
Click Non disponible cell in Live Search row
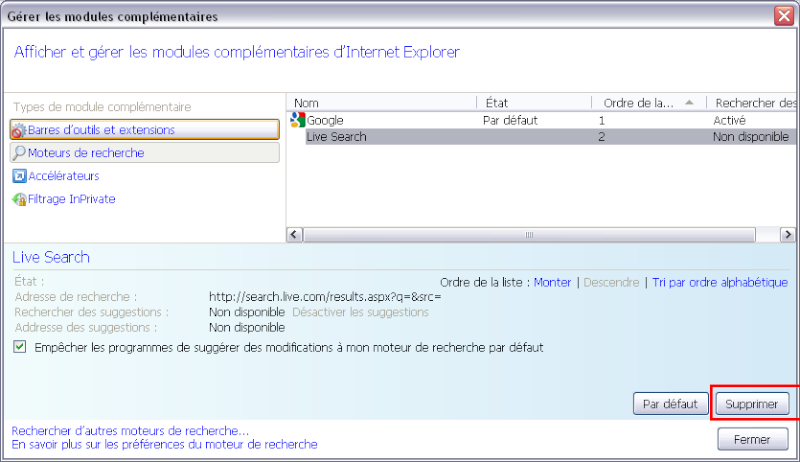pyautogui.click(x=751, y=137)
